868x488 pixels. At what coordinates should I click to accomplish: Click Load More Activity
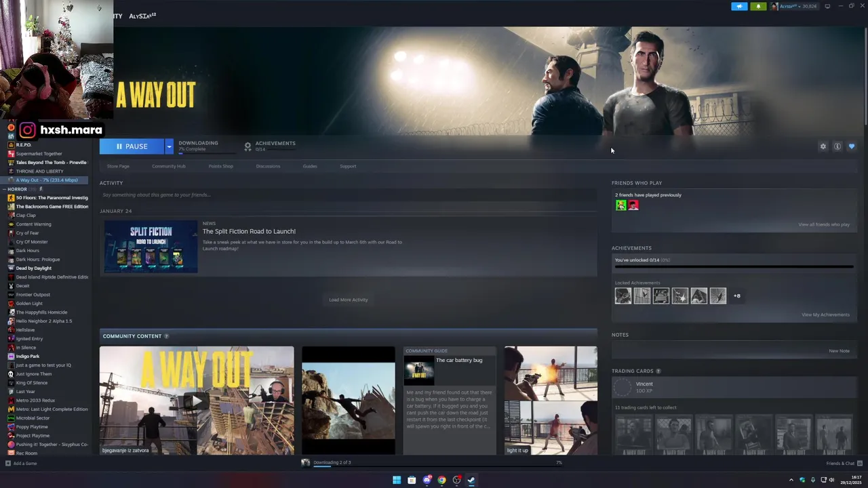coord(349,300)
